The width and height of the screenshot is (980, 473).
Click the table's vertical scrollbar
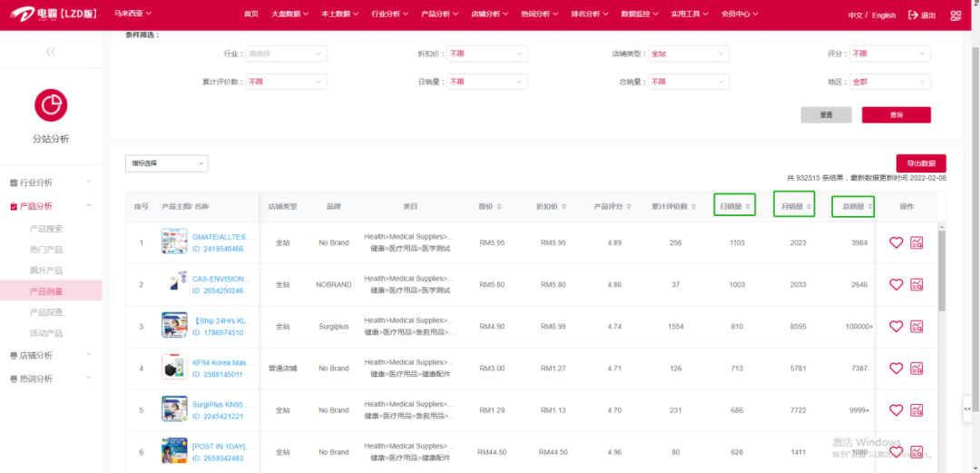tap(942, 272)
